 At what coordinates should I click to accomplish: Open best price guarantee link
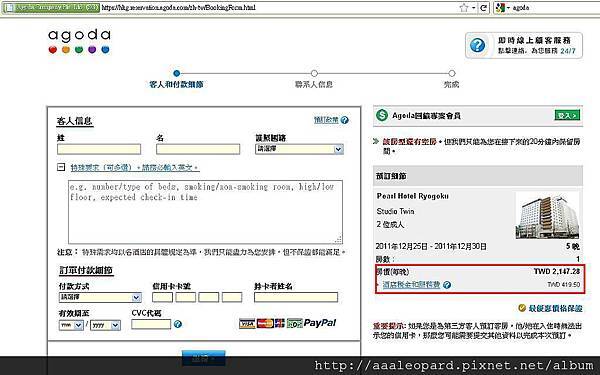coord(555,308)
